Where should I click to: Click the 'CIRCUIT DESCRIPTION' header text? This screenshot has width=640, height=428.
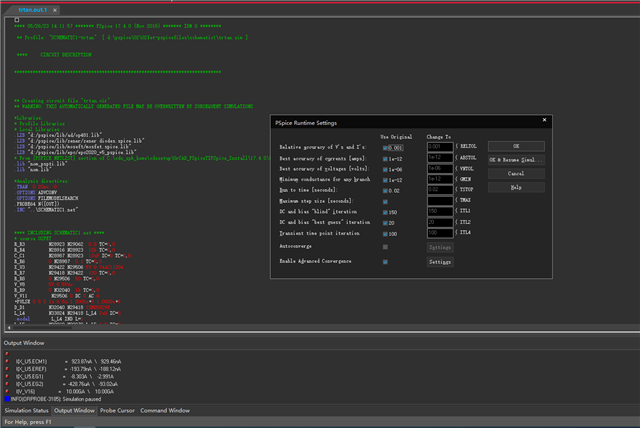(66, 55)
